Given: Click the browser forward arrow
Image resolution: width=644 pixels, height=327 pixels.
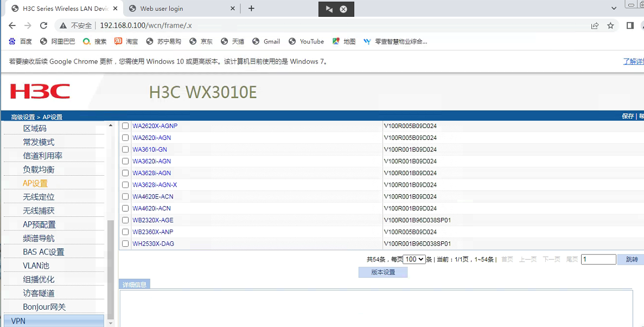Looking at the screenshot, I should coord(28,25).
